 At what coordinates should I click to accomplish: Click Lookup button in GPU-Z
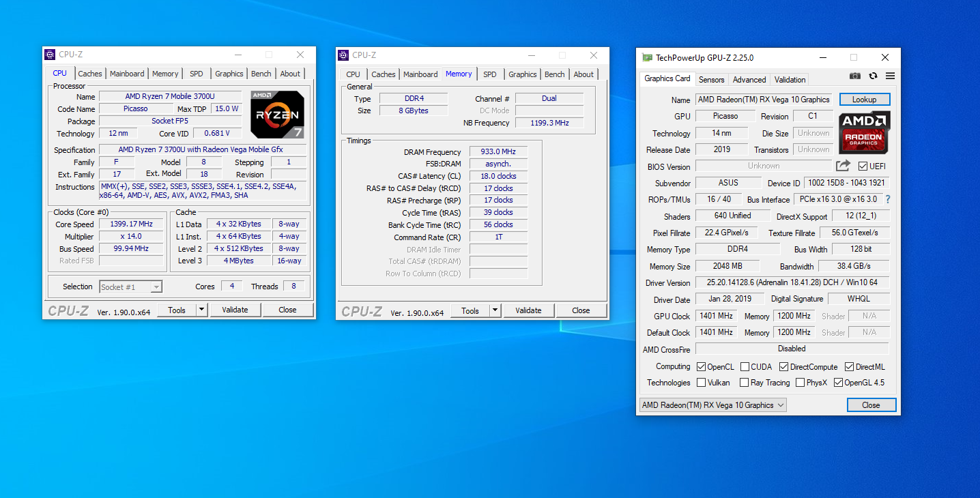(x=864, y=100)
